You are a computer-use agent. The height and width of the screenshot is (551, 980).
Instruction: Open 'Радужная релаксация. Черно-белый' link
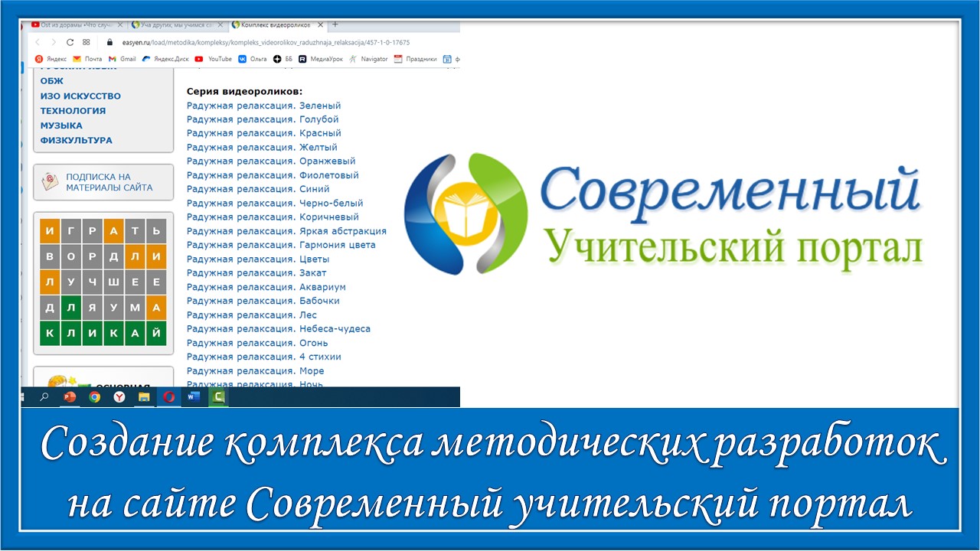click(275, 204)
